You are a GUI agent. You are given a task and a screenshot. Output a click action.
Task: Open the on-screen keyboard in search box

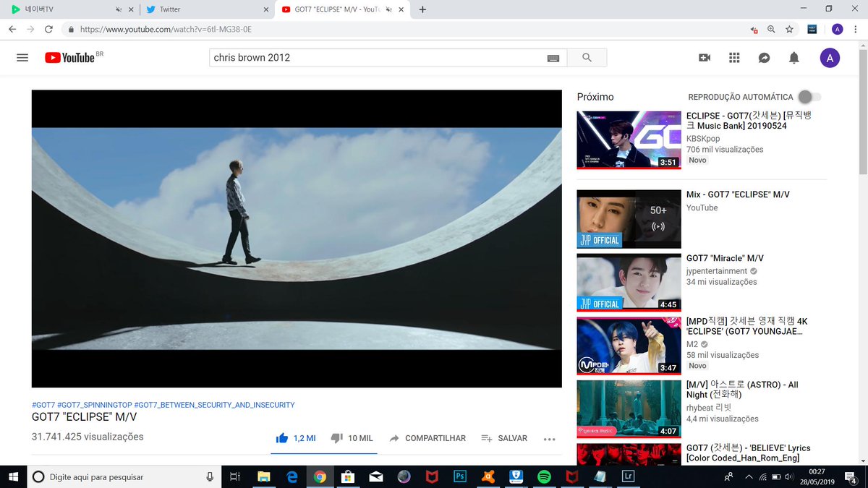553,58
